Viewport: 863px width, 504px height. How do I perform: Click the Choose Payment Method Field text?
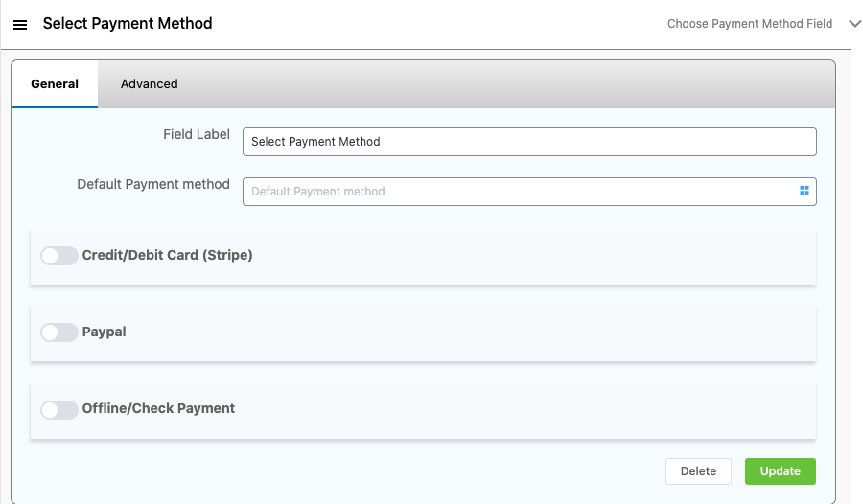pyautogui.click(x=750, y=24)
